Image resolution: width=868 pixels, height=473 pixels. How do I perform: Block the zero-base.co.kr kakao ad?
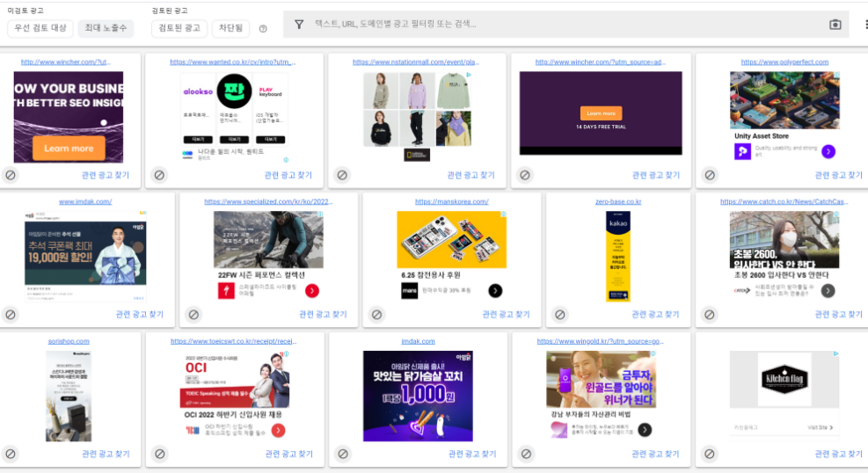(x=560, y=314)
